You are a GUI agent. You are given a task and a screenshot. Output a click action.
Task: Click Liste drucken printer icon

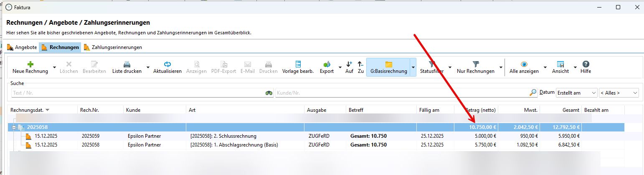pos(127,64)
